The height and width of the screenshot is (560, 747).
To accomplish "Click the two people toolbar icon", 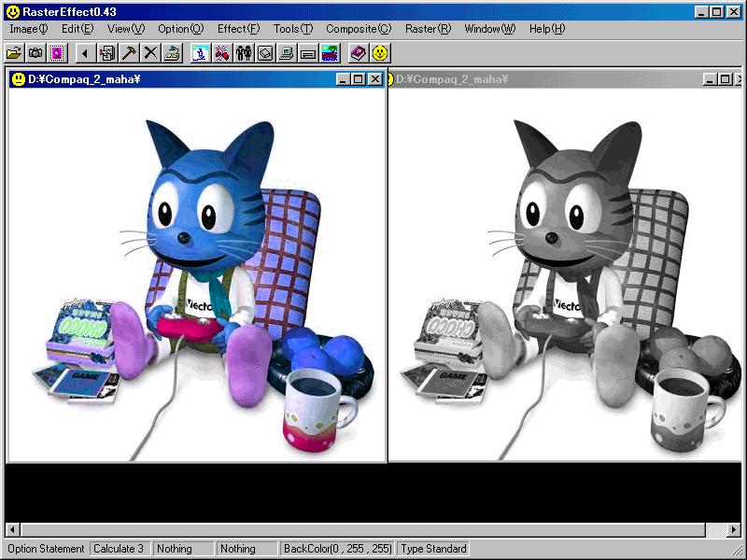I will coord(244,53).
